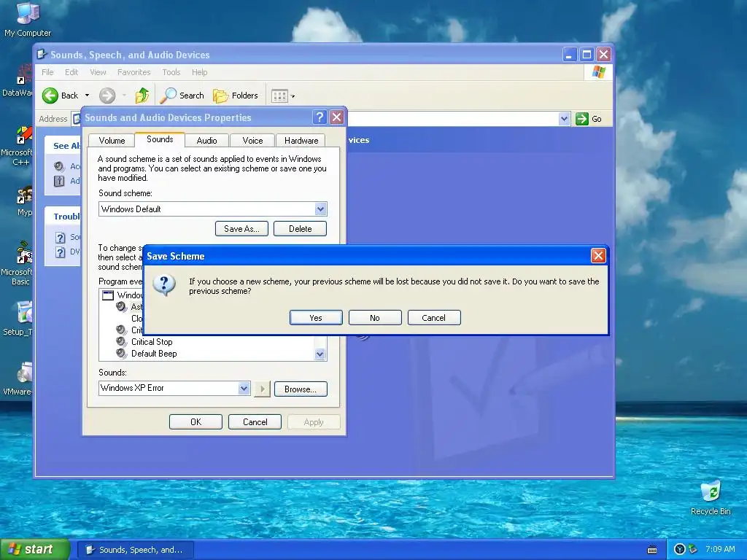This screenshot has height=560, width=747.
Task: Click the round tray icon left of clock
Action: point(680,549)
